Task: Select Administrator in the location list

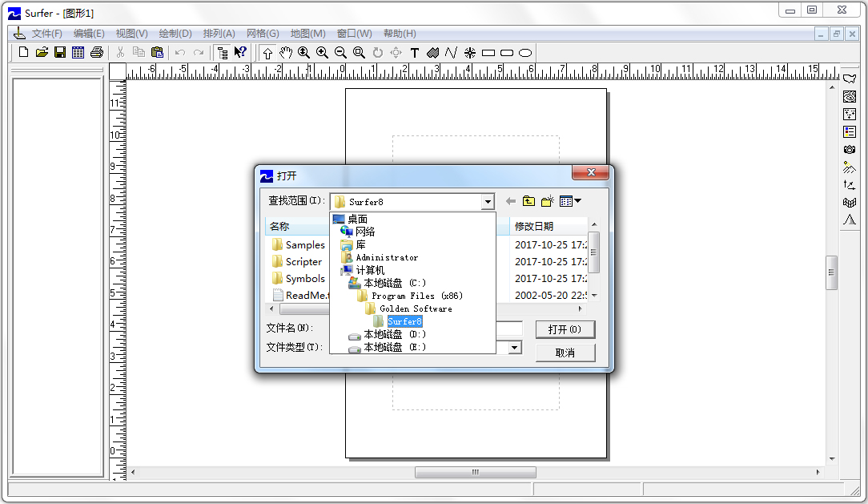Action: 387,257
